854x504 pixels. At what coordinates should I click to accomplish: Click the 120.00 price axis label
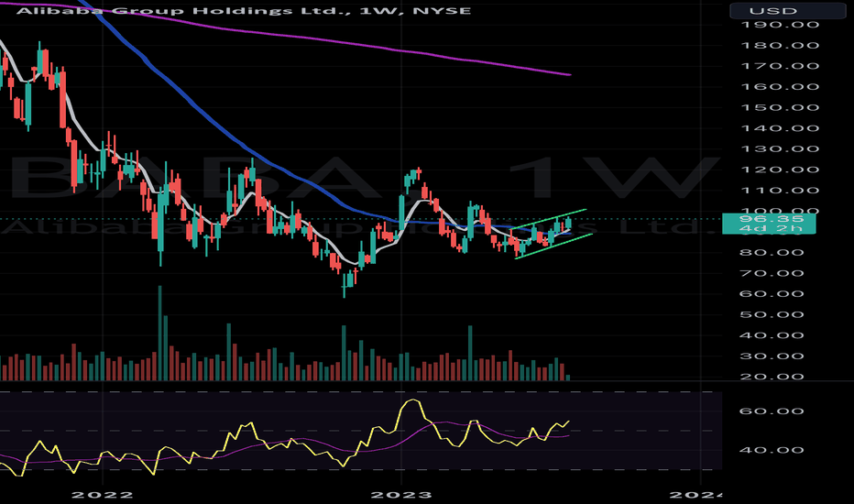(780, 170)
